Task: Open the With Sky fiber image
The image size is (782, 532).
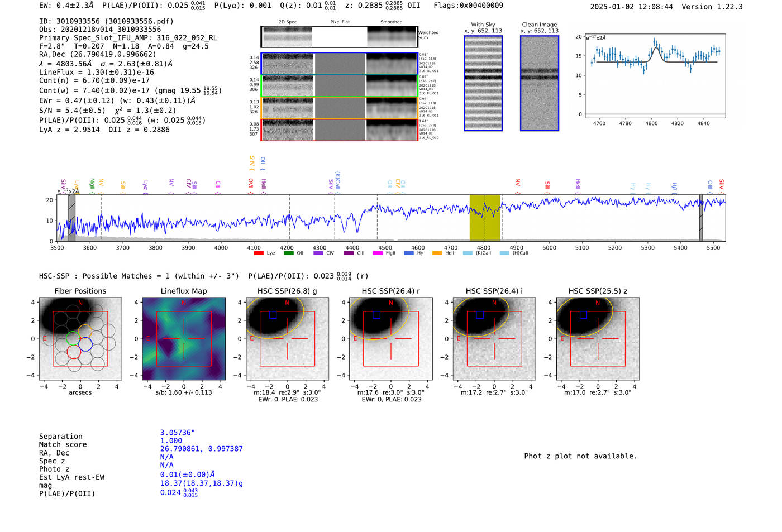Action: coord(483,83)
